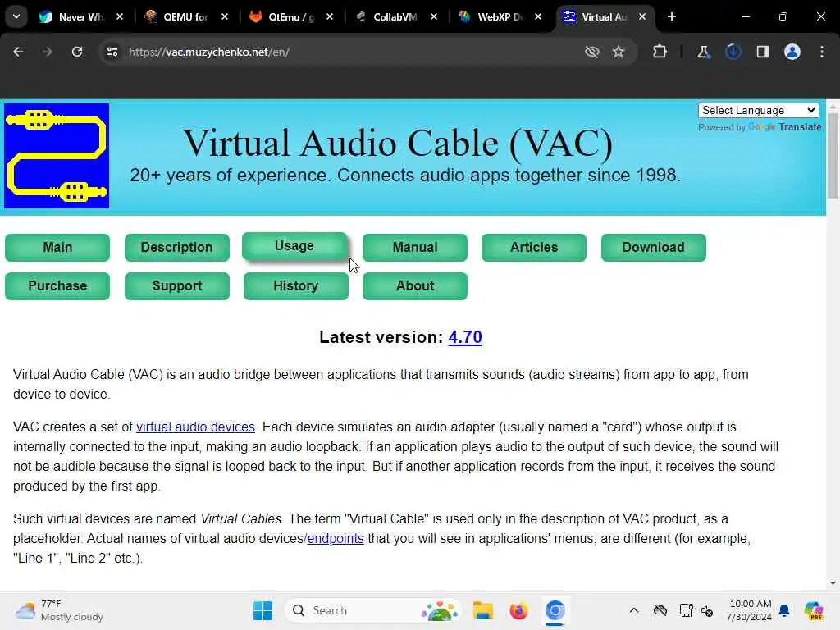
Task: Switch to the CollabVM tab
Action: pos(395,16)
